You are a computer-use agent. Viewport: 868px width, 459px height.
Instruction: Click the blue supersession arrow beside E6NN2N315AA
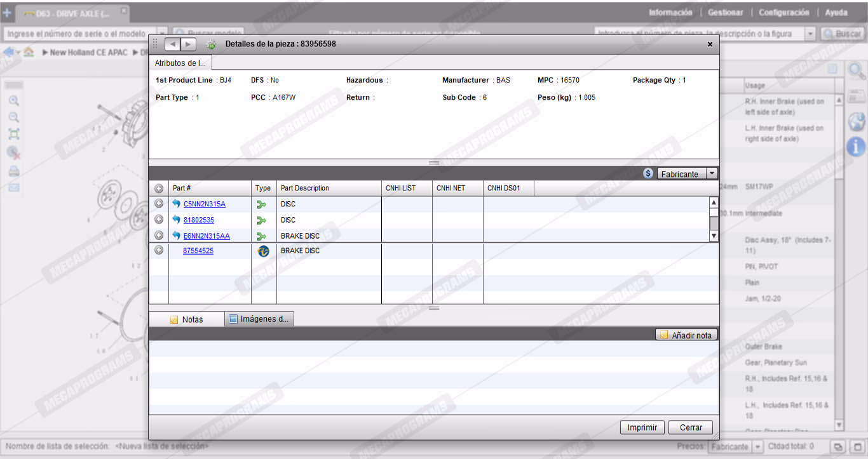click(176, 236)
